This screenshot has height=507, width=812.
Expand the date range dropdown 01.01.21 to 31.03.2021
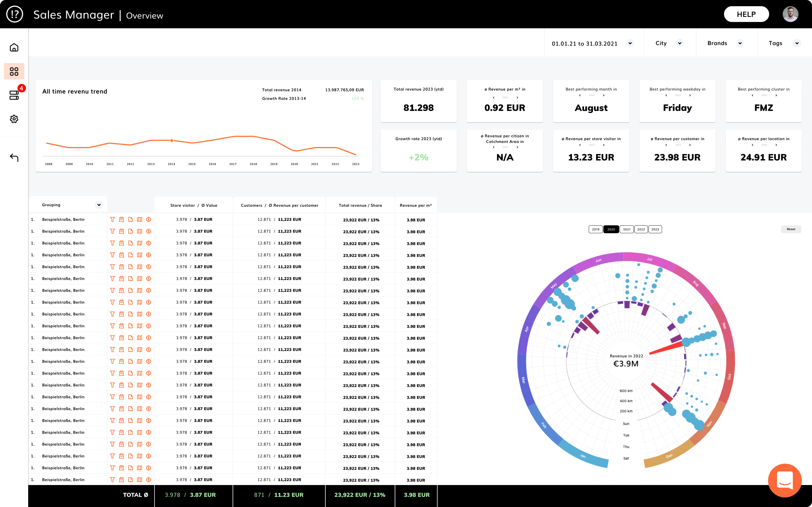point(630,43)
